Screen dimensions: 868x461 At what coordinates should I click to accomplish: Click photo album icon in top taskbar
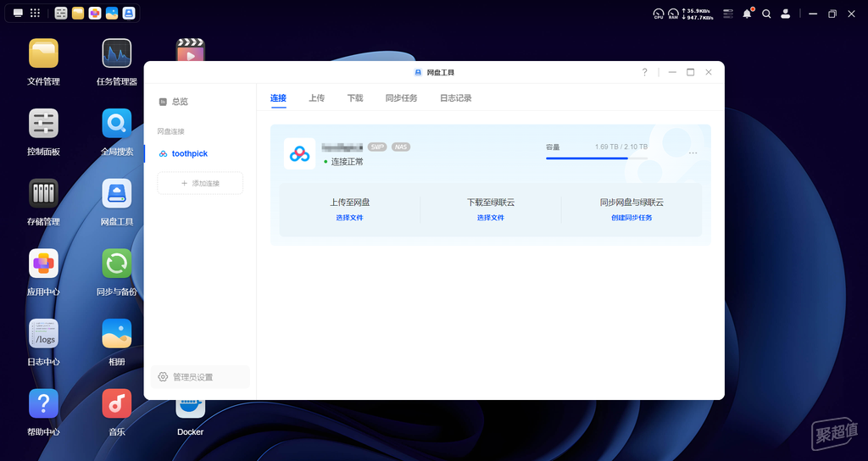(112, 14)
